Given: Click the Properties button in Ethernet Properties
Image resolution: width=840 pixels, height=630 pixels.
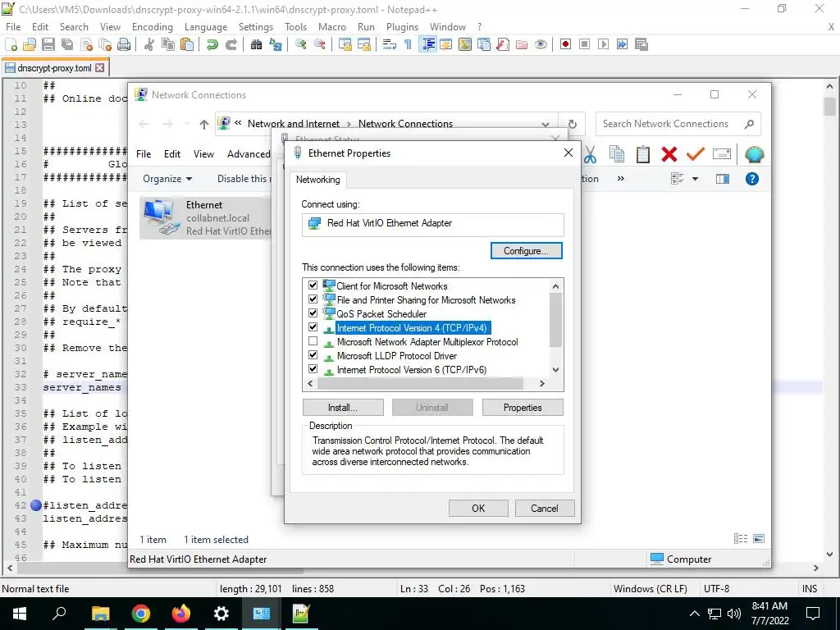Looking at the screenshot, I should click(523, 408).
